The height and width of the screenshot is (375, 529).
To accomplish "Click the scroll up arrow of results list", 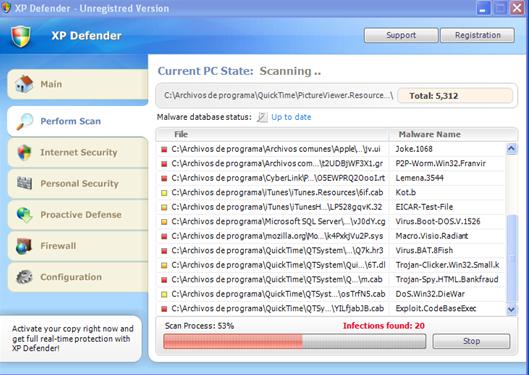I will (x=511, y=149).
